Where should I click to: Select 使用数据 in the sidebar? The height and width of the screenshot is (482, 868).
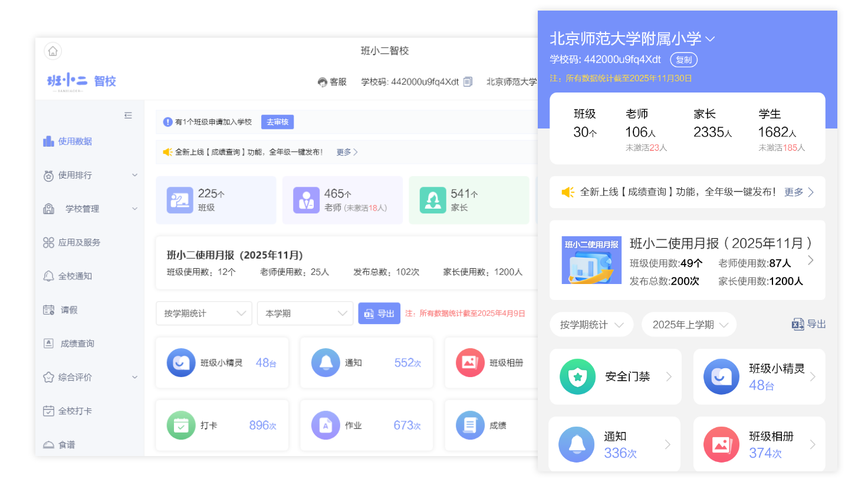(75, 141)
